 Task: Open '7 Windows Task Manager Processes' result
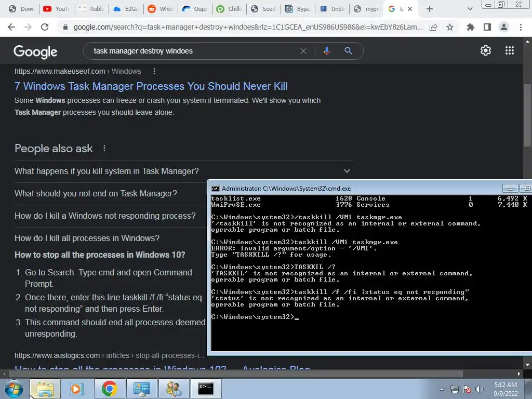click(151, 86)
